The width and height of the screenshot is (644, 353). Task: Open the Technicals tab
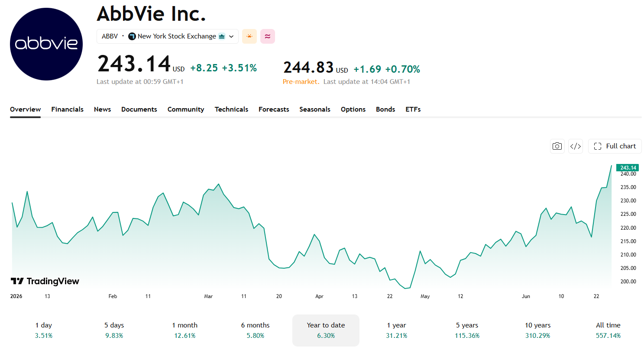232,109
